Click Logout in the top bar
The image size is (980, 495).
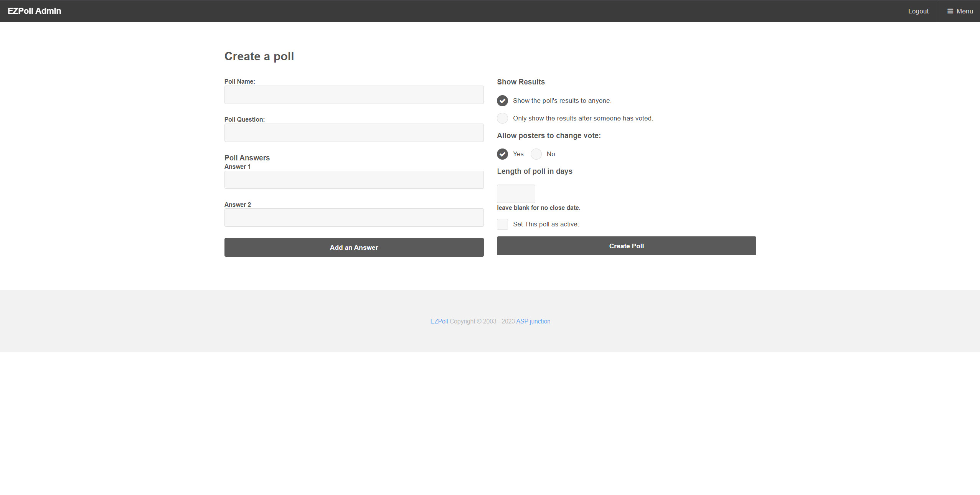point(918,11)
